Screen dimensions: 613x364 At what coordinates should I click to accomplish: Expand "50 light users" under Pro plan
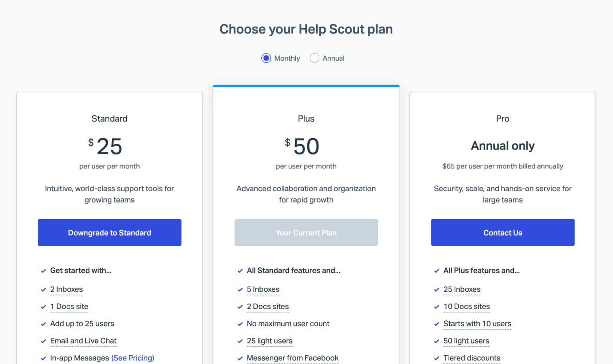(466, 341)
